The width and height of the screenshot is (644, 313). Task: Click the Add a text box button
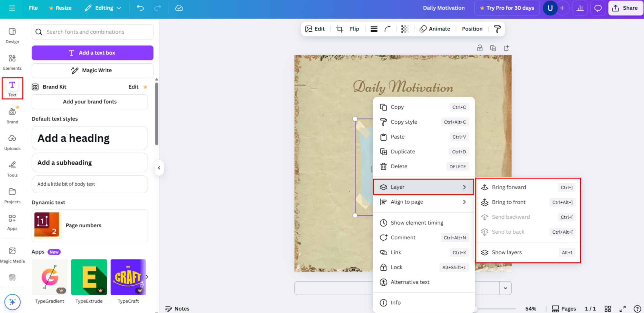tap(92, 53)
